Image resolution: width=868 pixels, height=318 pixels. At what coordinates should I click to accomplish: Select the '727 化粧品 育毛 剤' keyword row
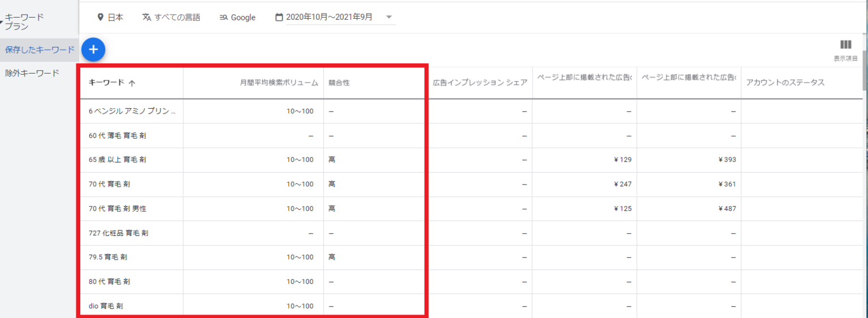[119, 233]
